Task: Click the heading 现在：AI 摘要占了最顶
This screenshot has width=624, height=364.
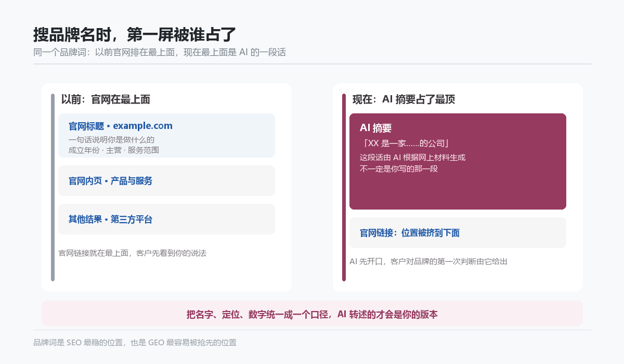Action: pyautogui.click(x=404, y=99)
